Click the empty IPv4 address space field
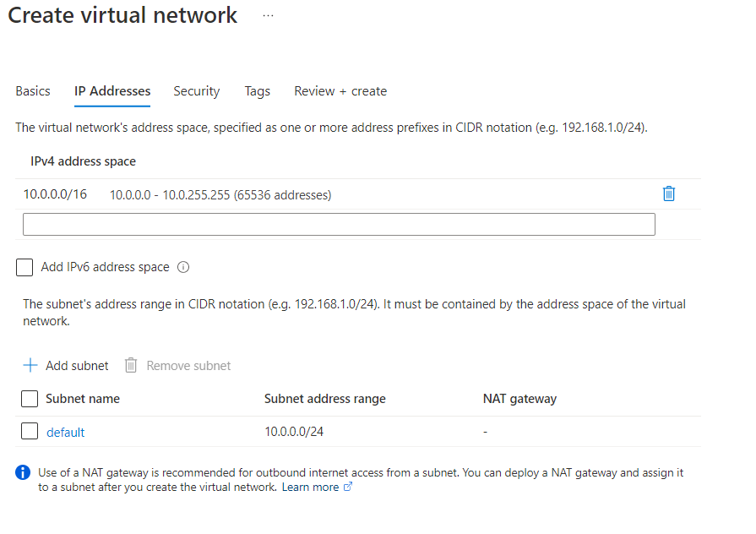Image resolution: width=756 pixels, height=534 pixels. 339,224
